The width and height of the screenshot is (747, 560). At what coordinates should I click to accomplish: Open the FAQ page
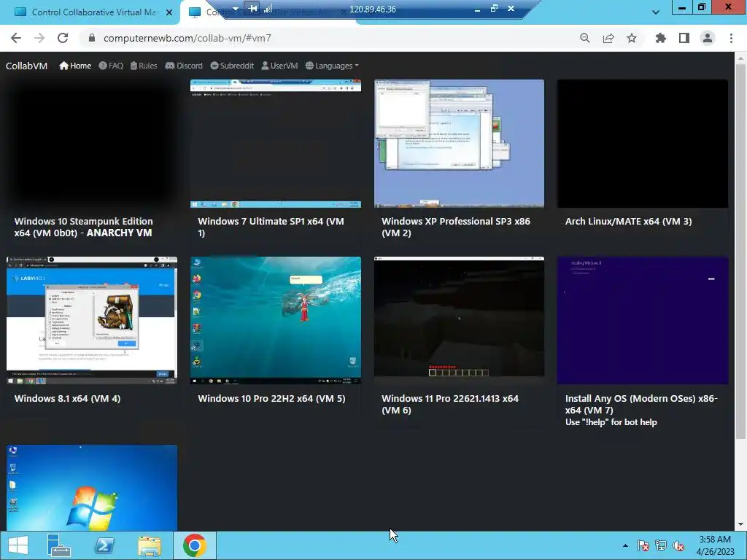coord(111,66)
